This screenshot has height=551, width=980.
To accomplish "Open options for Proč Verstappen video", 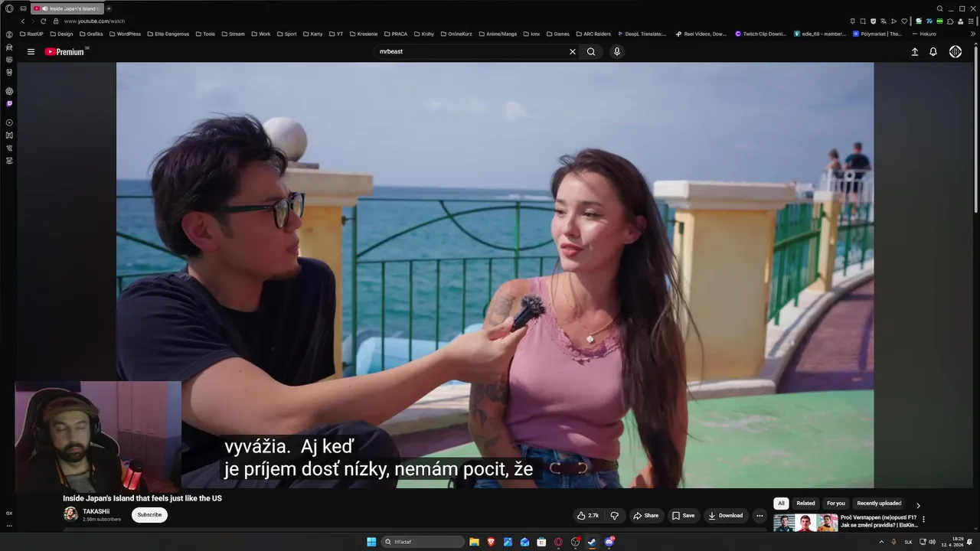I will coord(923,519).
